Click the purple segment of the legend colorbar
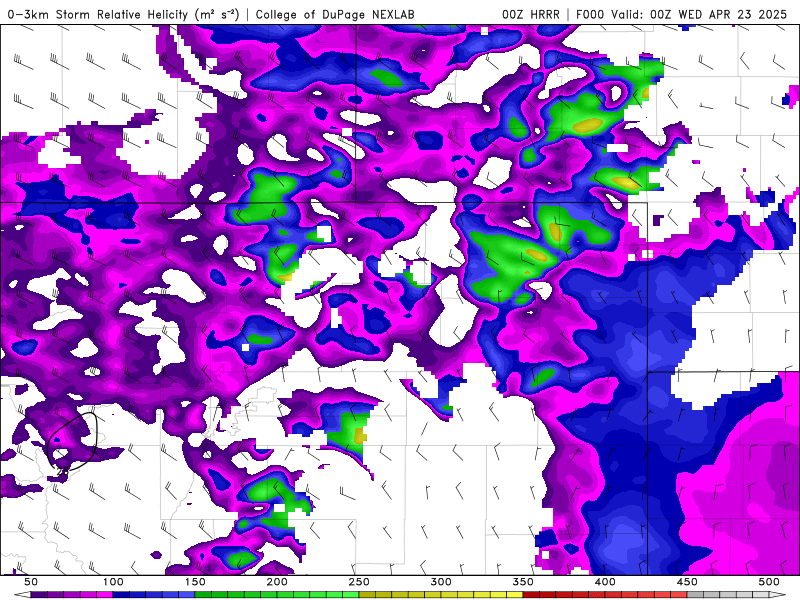 71,595
